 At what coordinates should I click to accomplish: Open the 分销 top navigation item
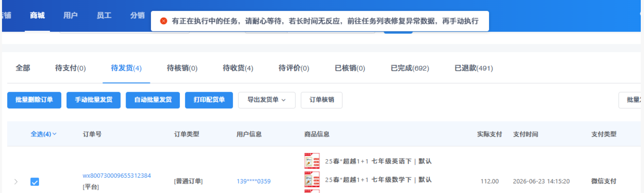pyautogui.click(x=137, y=15)
